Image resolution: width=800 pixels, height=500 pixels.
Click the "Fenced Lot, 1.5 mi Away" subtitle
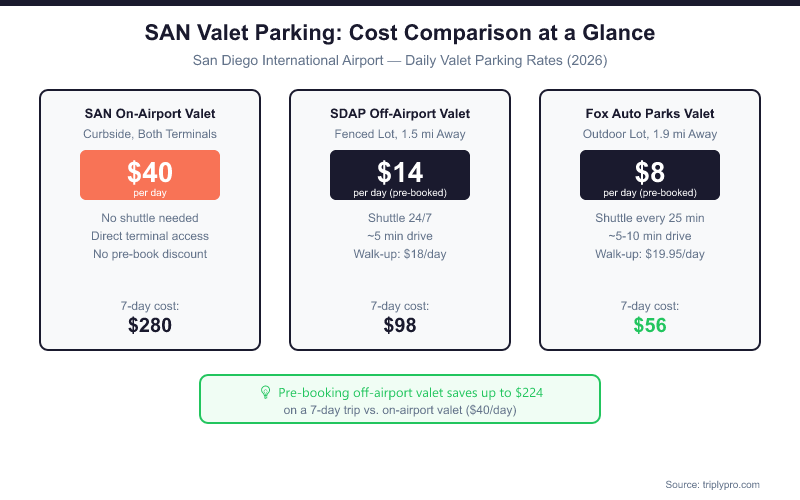pos(400,134)
